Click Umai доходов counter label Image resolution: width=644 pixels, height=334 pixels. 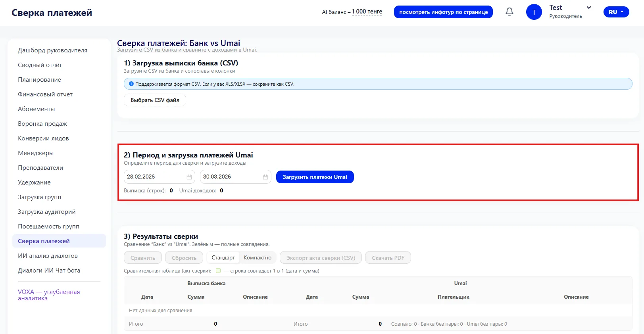pyautogui.click(x=198, y=190)
